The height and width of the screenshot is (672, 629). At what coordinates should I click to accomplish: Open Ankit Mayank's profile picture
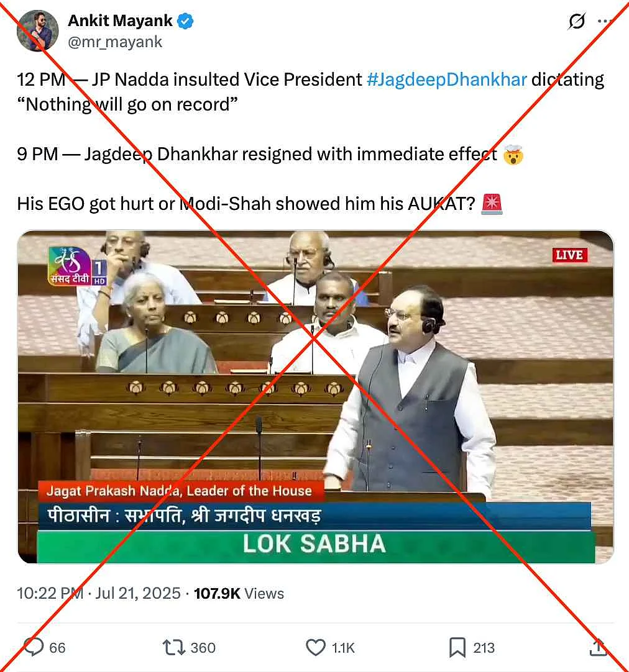pos(37,31)
